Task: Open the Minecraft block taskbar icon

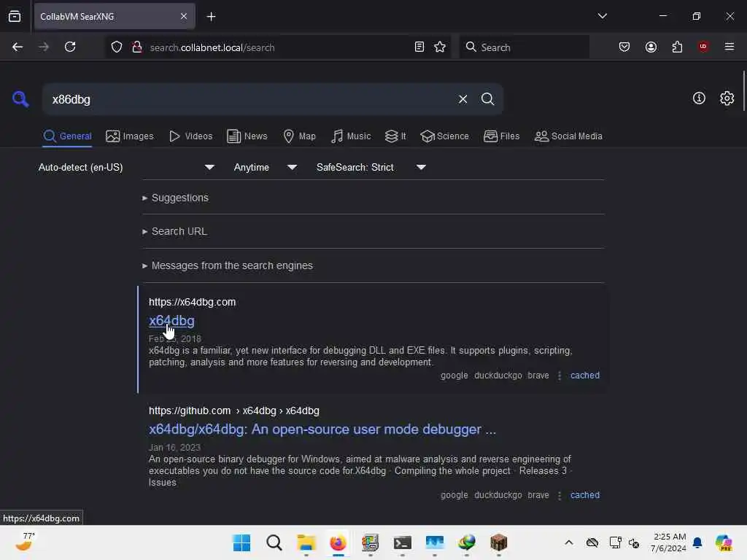Action: tap(498, 542)
